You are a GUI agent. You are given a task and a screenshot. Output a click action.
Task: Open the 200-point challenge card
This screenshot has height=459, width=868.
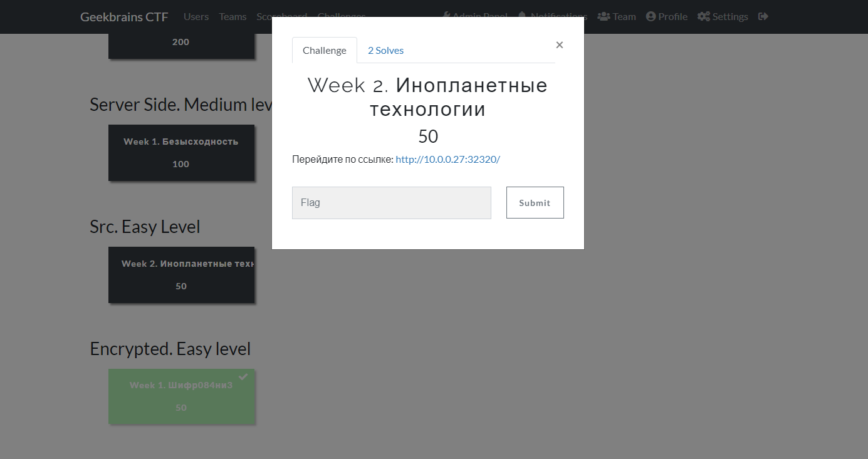pos(181,46)
